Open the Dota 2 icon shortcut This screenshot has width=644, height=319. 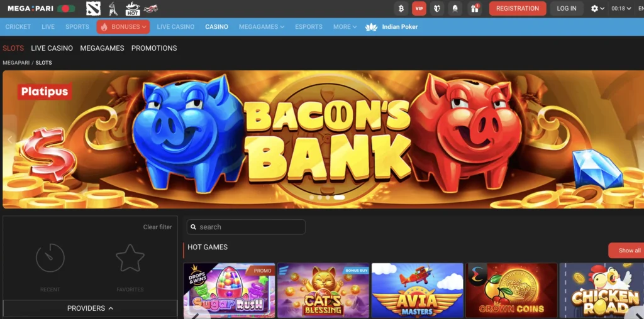click(93, 8)
